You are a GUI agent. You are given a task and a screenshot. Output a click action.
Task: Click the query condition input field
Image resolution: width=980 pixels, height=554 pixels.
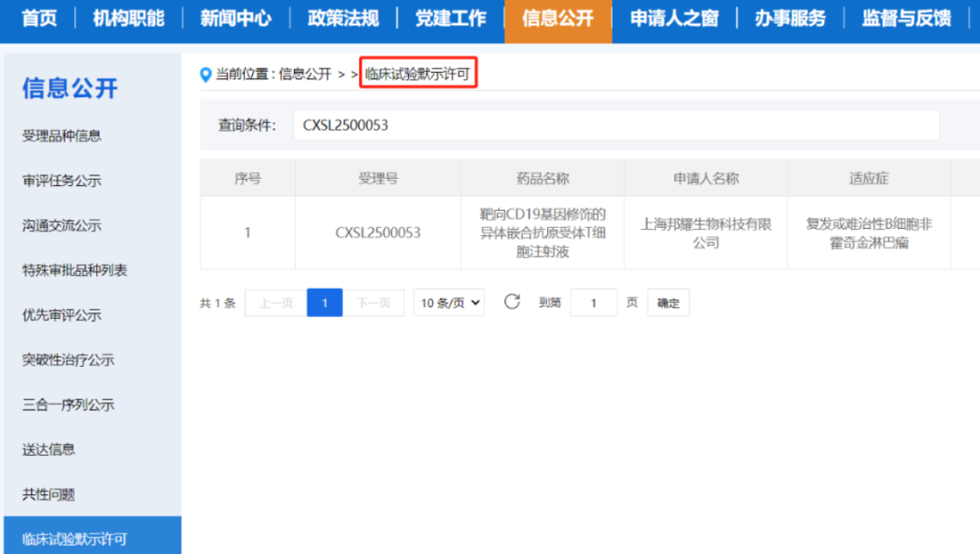coord(615,125)
